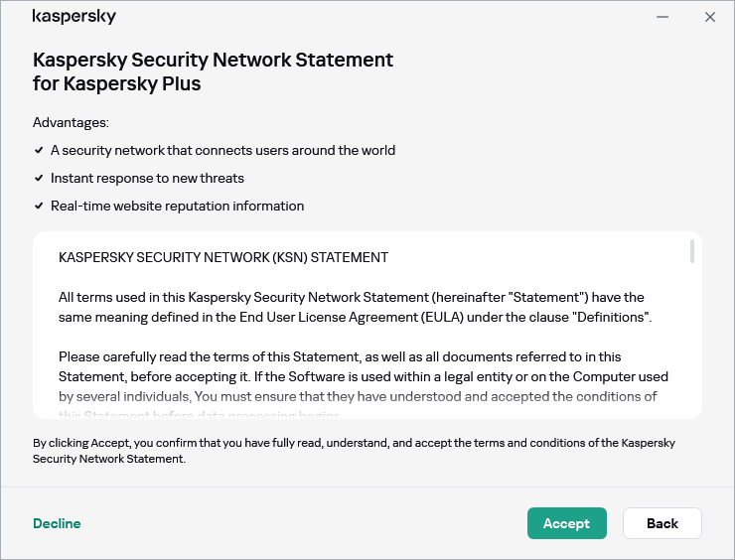Click the statement scrollbar thumb
This screenshot has height=560, width=735.
[691, 251]
